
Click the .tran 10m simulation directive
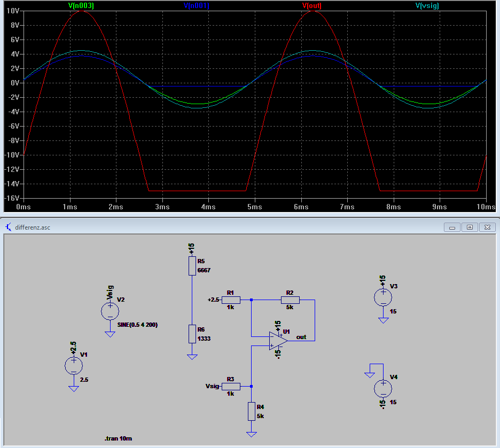118,438
